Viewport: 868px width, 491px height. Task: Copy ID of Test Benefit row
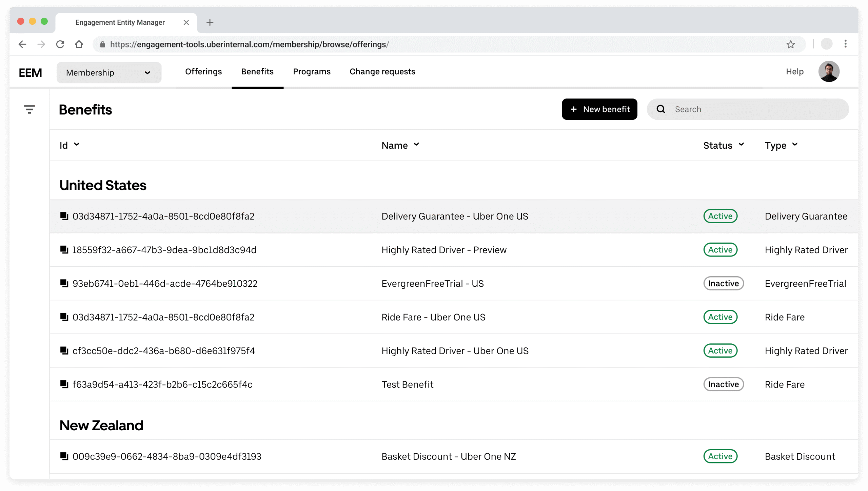click(64, 384)
